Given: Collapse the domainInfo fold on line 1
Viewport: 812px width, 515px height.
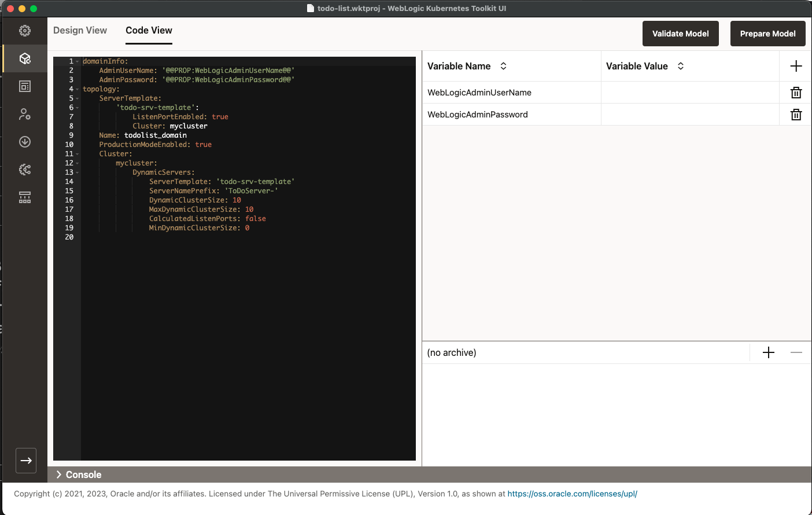Looking at the screenshot, I should tap(77, 61).
